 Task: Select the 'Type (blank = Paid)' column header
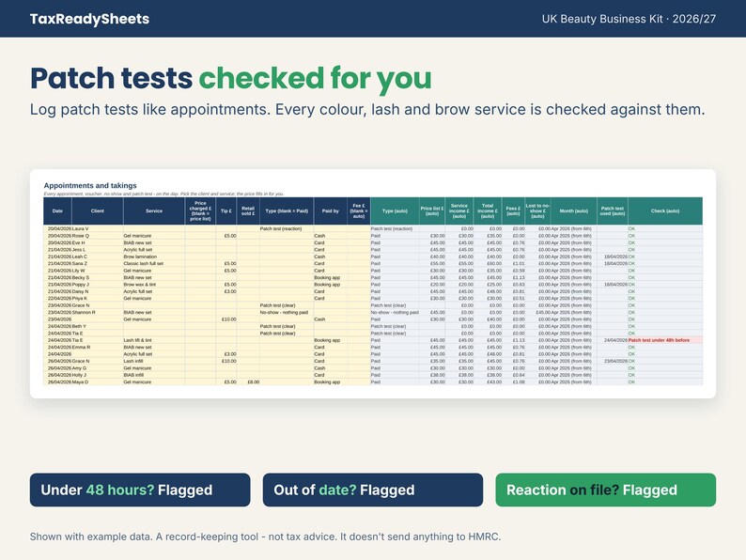coord(287,210)
